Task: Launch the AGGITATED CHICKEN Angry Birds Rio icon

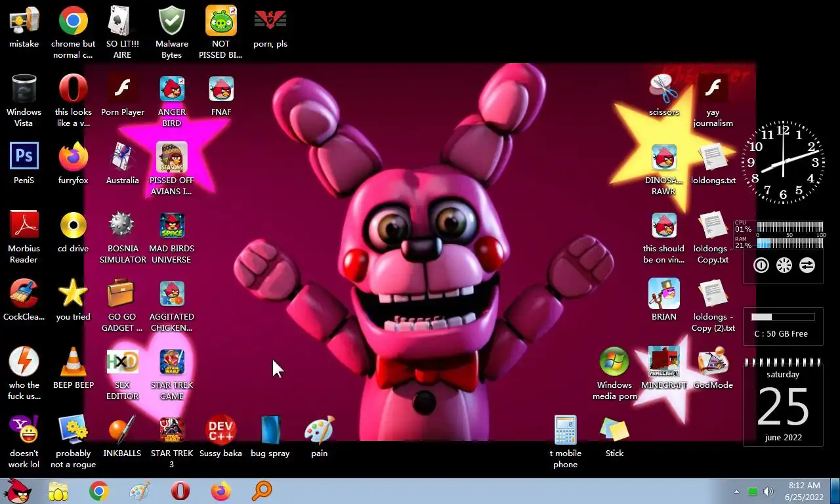Action: 171,294
